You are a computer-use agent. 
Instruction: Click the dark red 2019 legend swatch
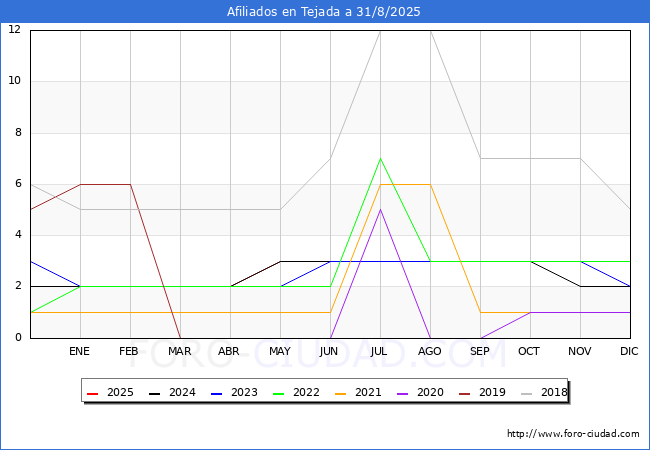[x=464, y=393]
